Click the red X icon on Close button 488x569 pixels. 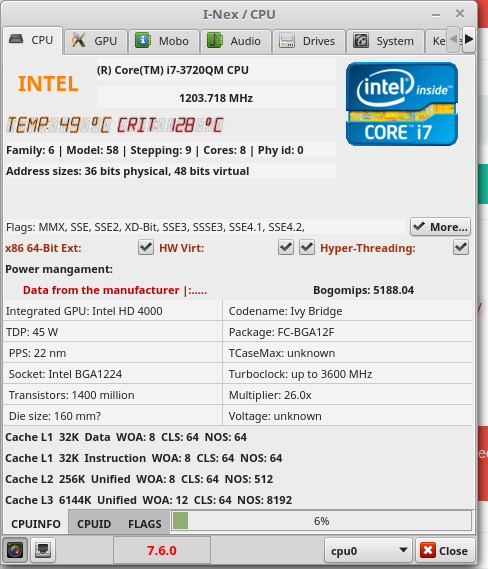[428, 550]
